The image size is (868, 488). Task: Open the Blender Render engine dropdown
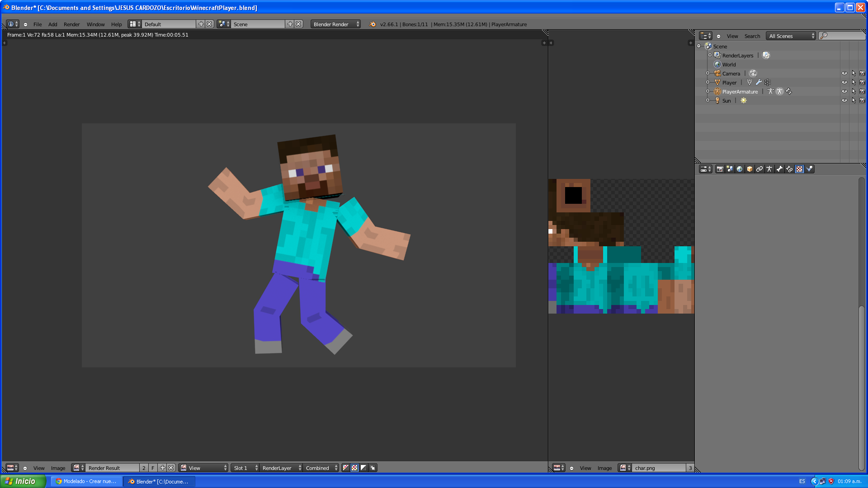[336, 24]
